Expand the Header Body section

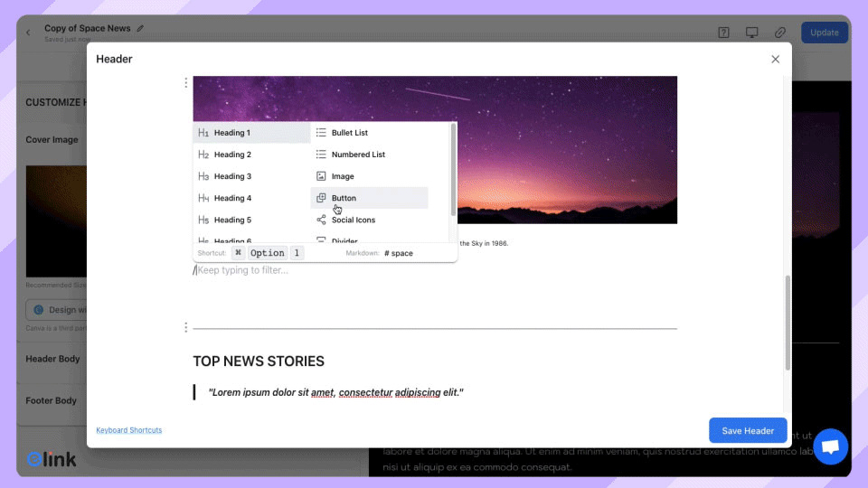click(x=52, y=359)
